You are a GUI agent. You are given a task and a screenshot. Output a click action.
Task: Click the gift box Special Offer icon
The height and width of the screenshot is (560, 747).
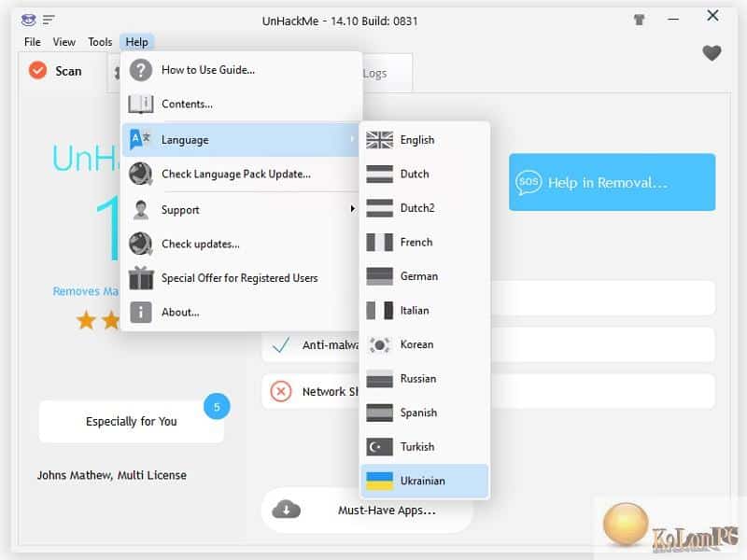[141, 277]
